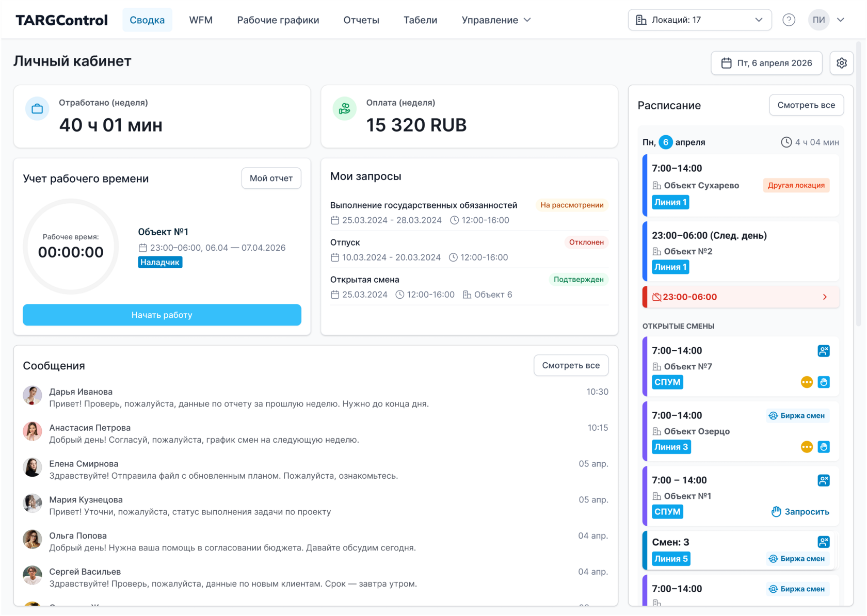Click the payment hand icon in weekly pay card
Viewport: 867px width, 616px height.
coord(344,109)
